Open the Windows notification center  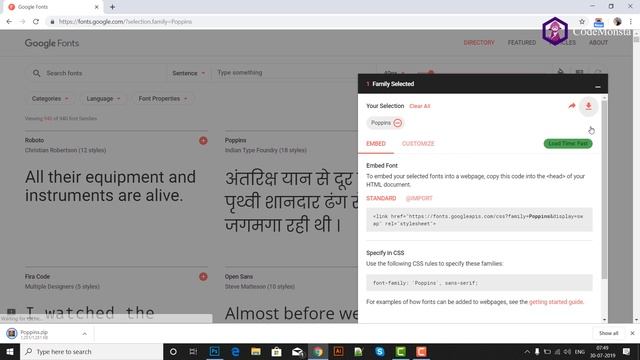[626, 351]
